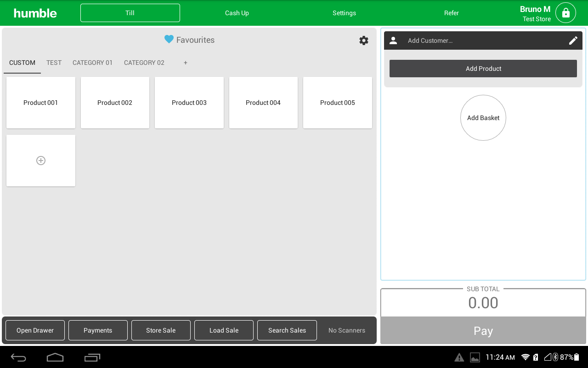Click the Load Sale button
Screen dimensions: 588x368
pyautogui.click(x=224, y=330)
